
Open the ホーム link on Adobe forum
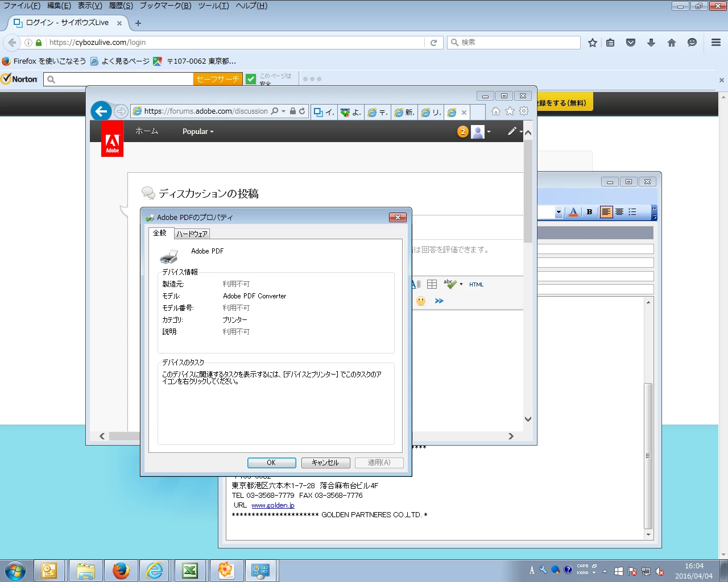point(147,131)
